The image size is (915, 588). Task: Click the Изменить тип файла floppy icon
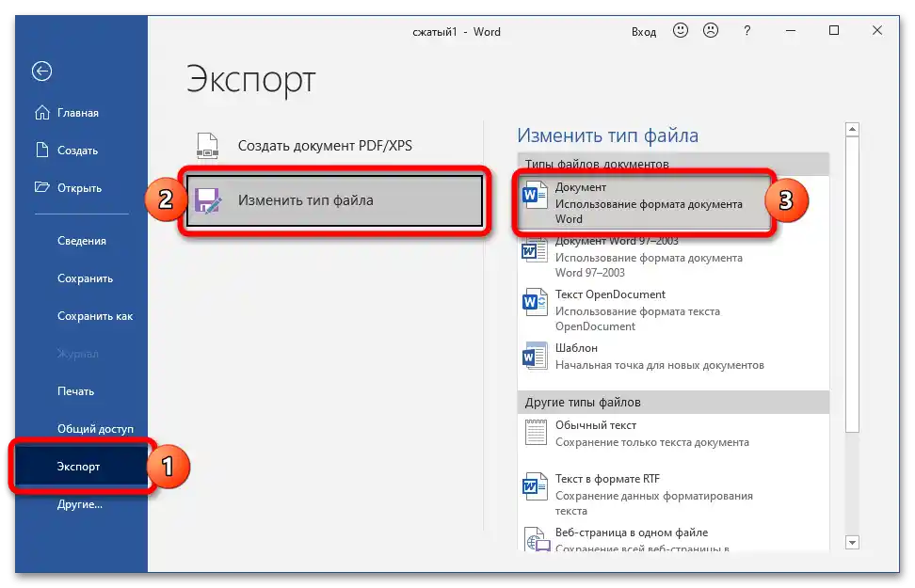[x=208, y=200]
